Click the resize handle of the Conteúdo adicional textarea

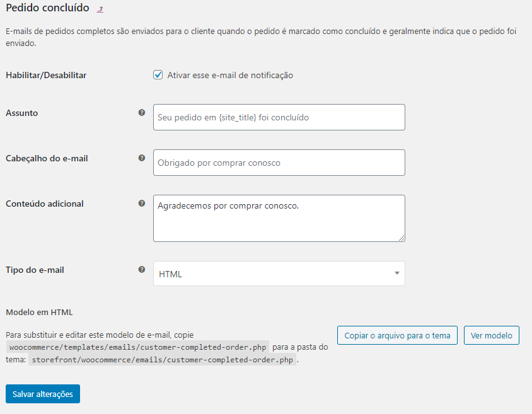[402, 238]
